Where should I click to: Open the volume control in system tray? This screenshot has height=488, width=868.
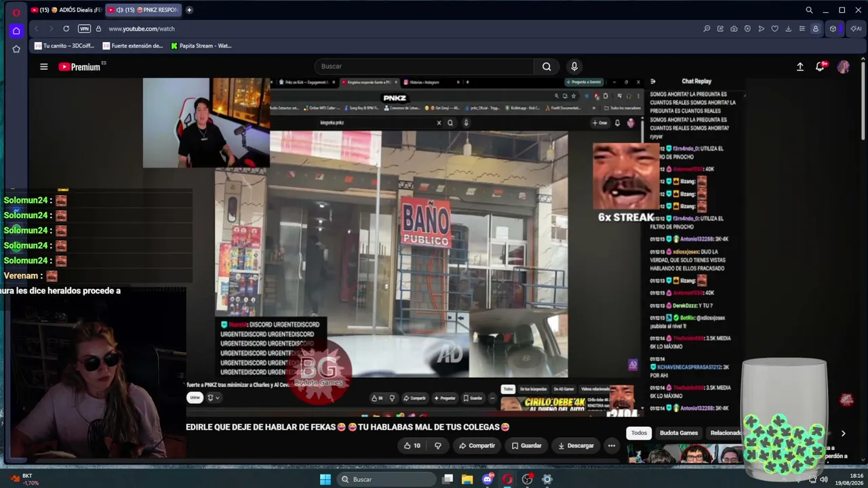pyautogui.click(x=824, y=479)
